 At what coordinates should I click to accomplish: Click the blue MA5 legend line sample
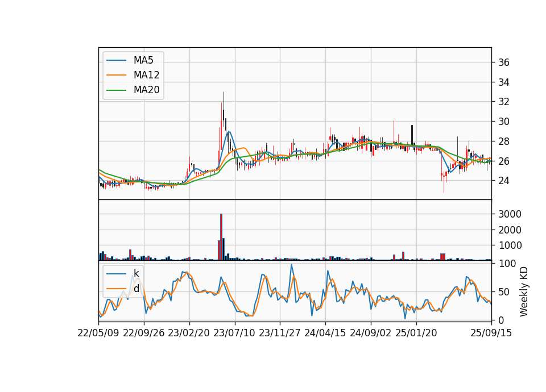(116, 60)
